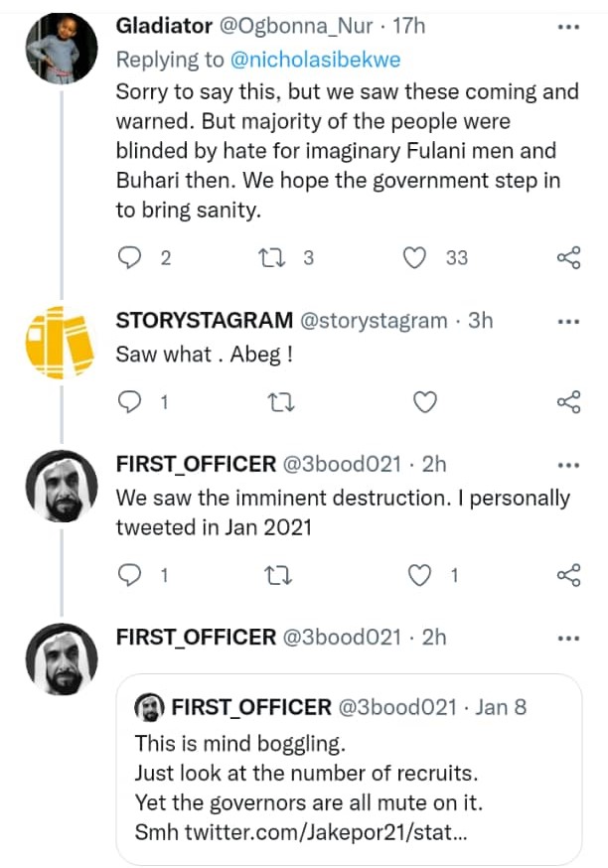
Task: Open the @nicholasibekwe profile link
Action: [315, 60]
